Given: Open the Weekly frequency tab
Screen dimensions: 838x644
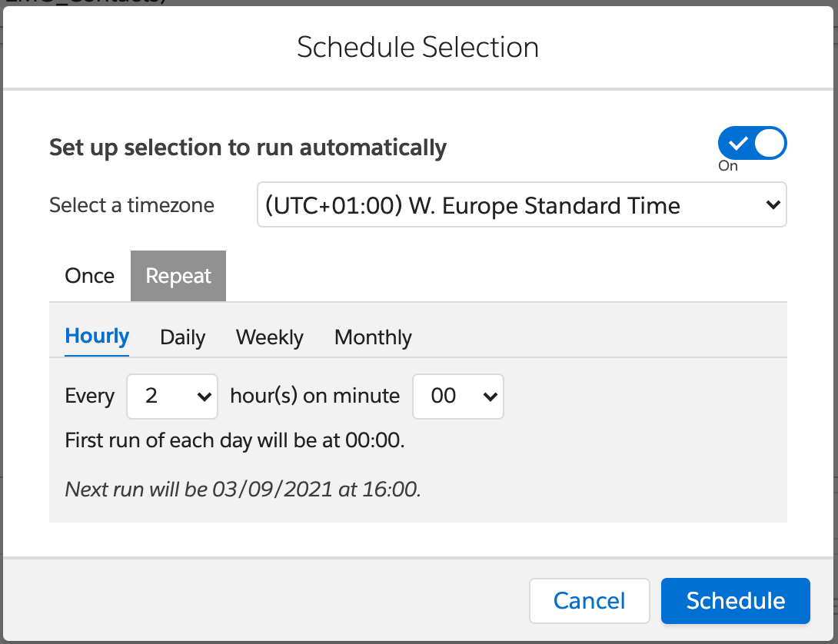Looking at the screenshot, I should [269, 337].
